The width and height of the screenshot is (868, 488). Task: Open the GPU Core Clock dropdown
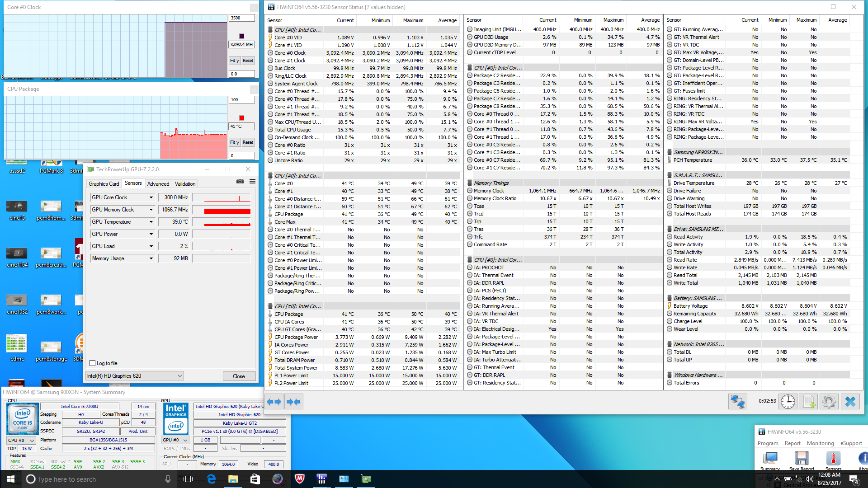pyautogui.click(x=151, y=197)
